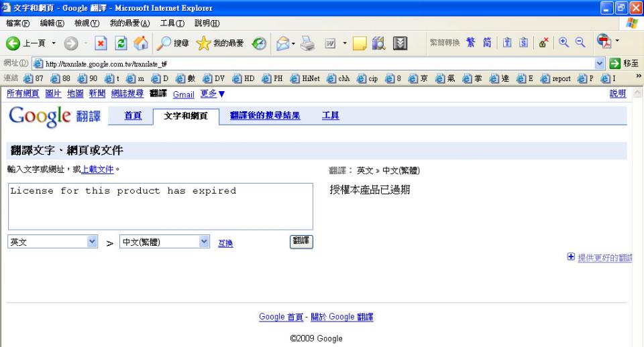Open the 檔案(F) menu
644x347 pixels.
[17, 23]
